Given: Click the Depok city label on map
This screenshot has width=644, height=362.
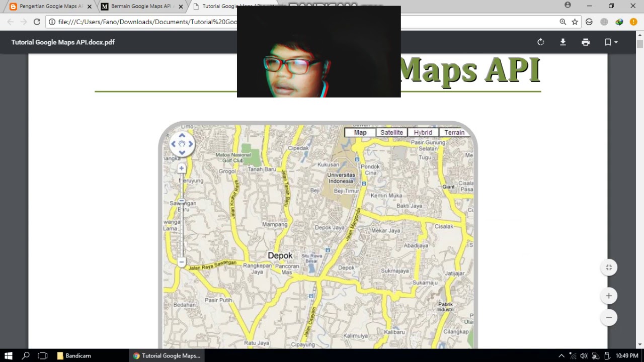Looking at the screenshot, I should pyautogui.click(x=280, y=255).
